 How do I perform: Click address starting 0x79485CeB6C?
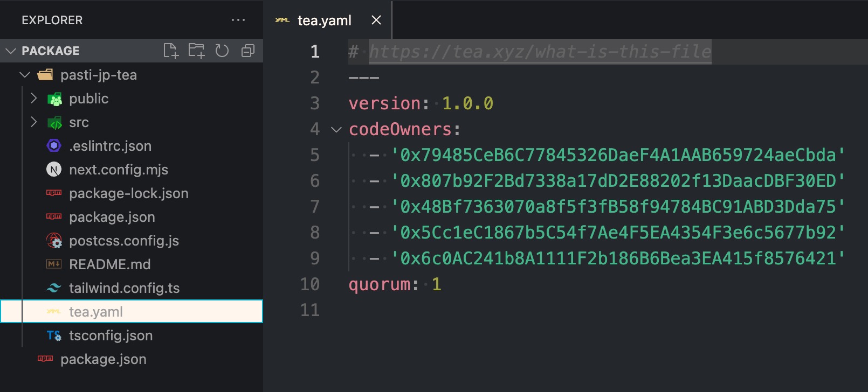click(x=618, y=155)
